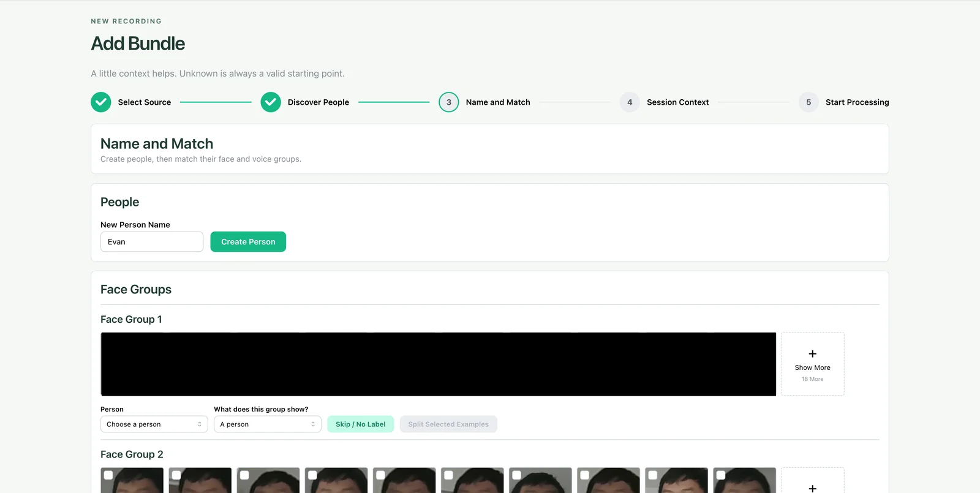The height and width of the screenshot is (493, 980).
Task: Click the Face Group 2 heading text
Action: click(132, 454)
